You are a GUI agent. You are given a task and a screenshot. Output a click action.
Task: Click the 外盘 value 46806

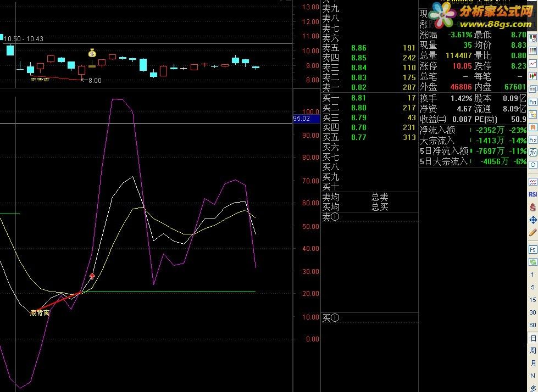pos(461,87)
